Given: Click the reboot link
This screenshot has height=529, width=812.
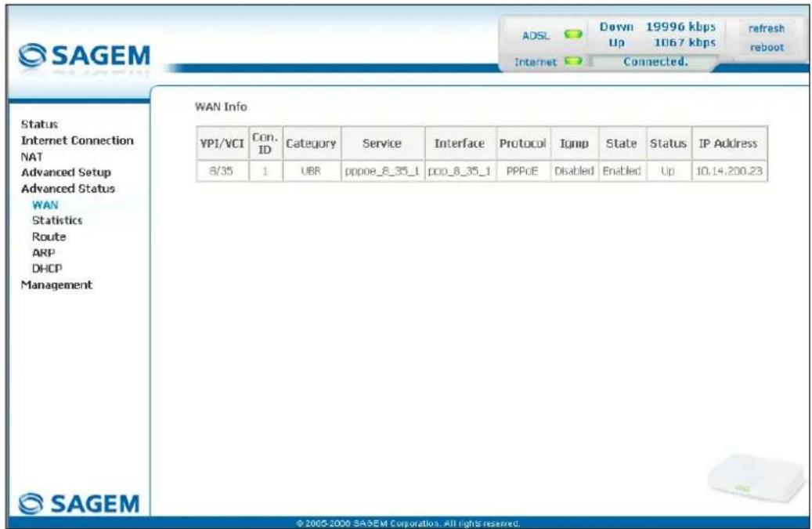Looking at the screenshot, I should (767, 47).
